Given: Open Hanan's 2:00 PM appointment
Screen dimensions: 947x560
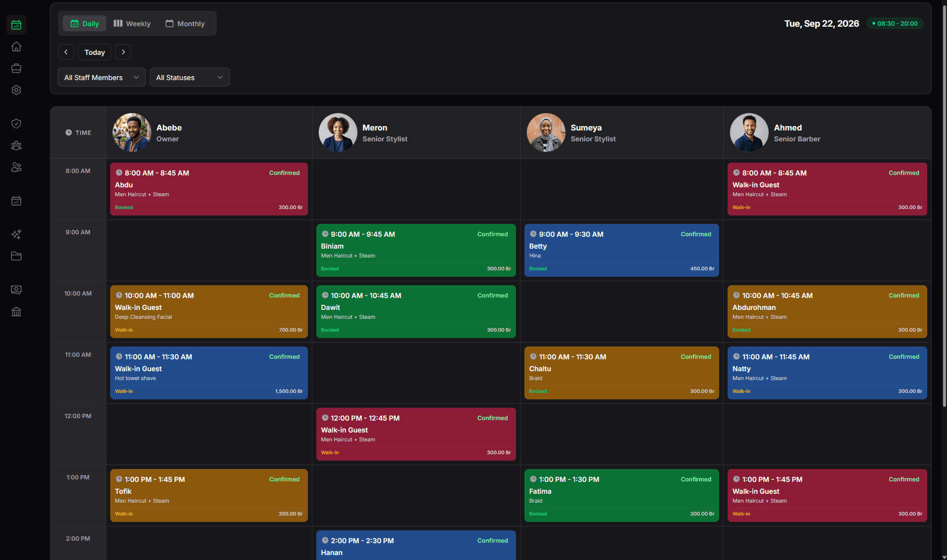Looking at the screenshot, I should [x=416, y=545].
